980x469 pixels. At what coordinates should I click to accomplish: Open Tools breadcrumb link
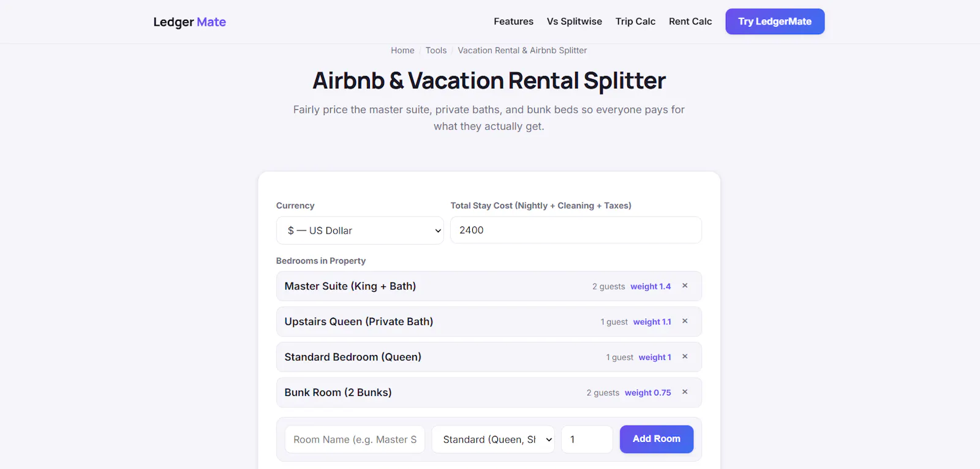(436, 50)
